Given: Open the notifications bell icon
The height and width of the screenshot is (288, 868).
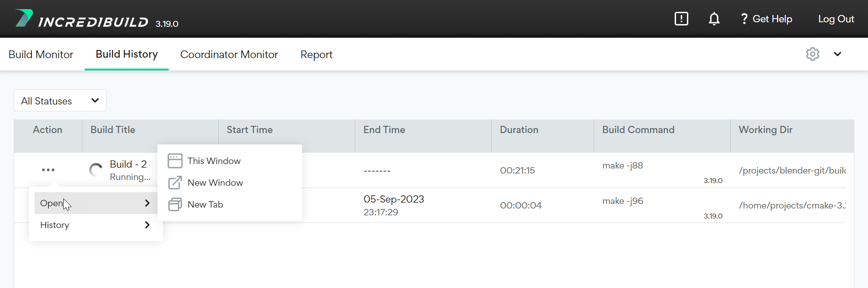Looking at the screenshot, I should 714,19.
